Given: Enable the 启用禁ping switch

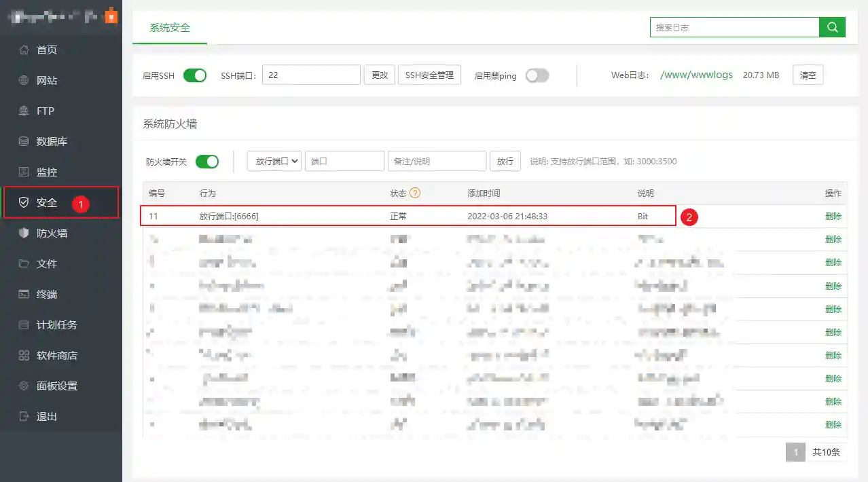Looking at the screenshot, I should pos(537,75).
